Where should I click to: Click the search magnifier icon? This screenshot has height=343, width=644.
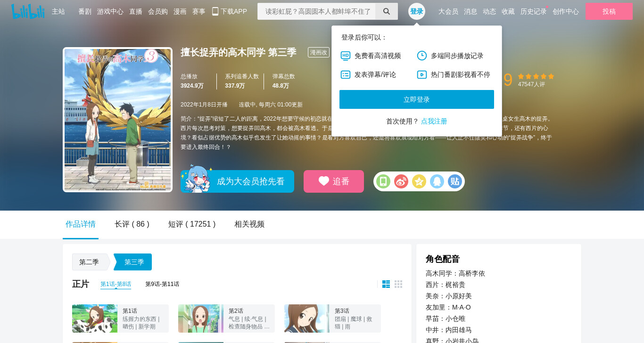[387, 11]
